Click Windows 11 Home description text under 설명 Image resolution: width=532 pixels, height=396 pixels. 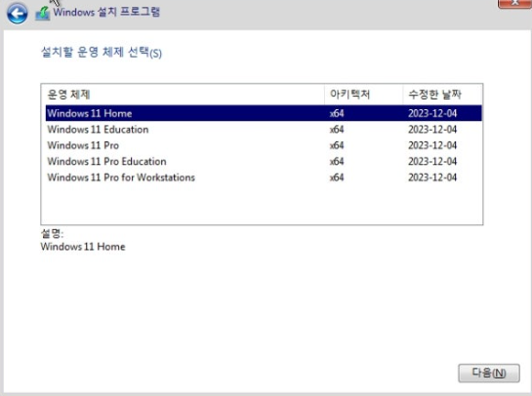tap(83, 247)
